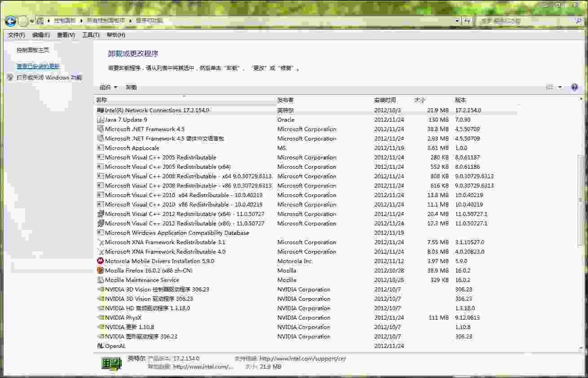Viewport: 588px width, 378px height.
Task: Open the www.intel.com help link in details
Action: coord(203,367)
